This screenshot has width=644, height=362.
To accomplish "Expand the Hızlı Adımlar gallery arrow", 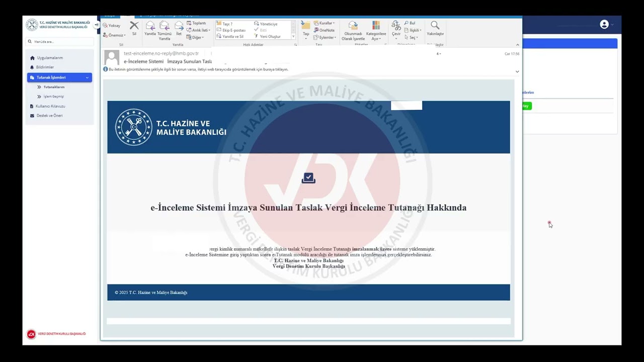I will 293,37.
